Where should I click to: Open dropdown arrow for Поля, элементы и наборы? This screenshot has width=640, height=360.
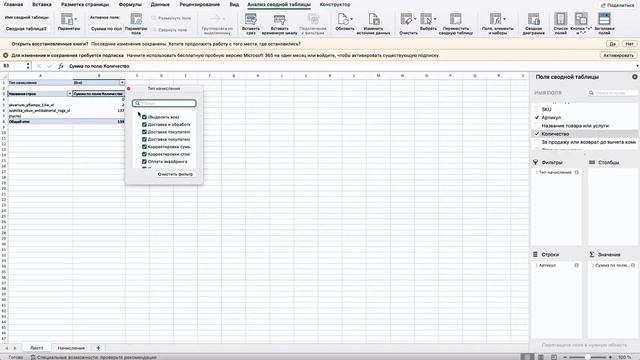(x=504, y=19)
